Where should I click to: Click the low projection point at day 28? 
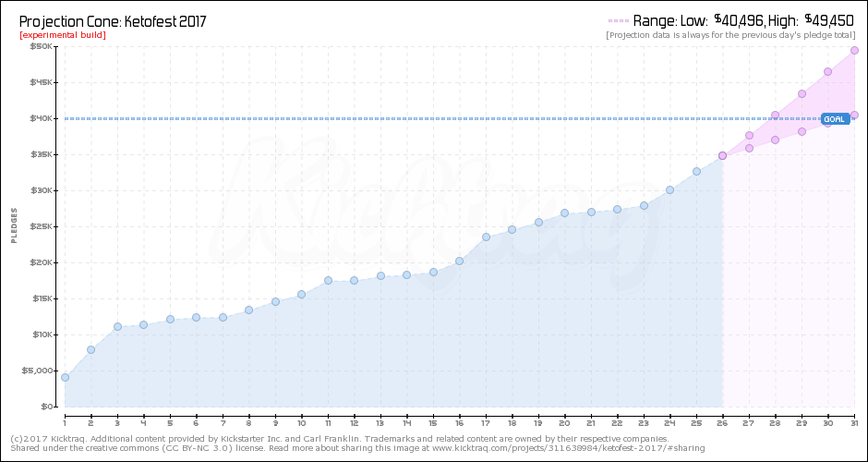coord(775,140)
